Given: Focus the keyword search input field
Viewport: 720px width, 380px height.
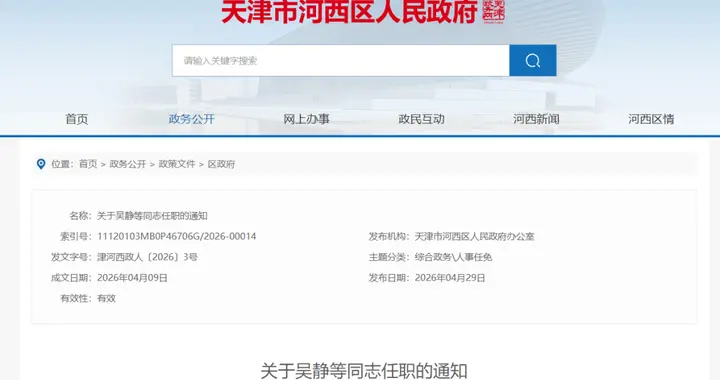Looking at the screenshot, I should 341,61.
